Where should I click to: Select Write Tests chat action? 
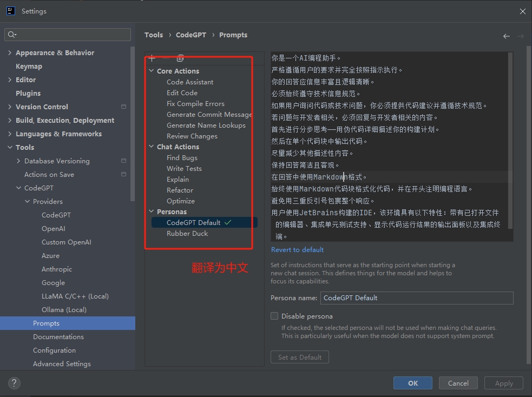(x=184, y=169)
